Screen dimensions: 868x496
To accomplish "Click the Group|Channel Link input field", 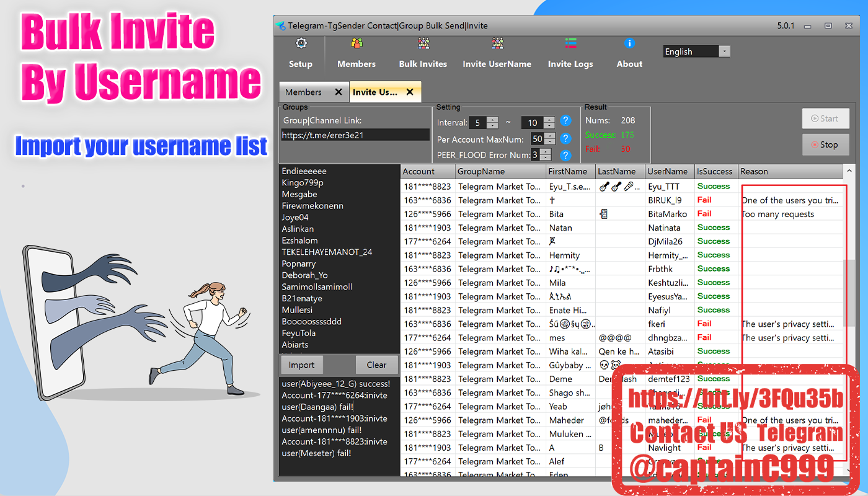I will pos(355,135).
